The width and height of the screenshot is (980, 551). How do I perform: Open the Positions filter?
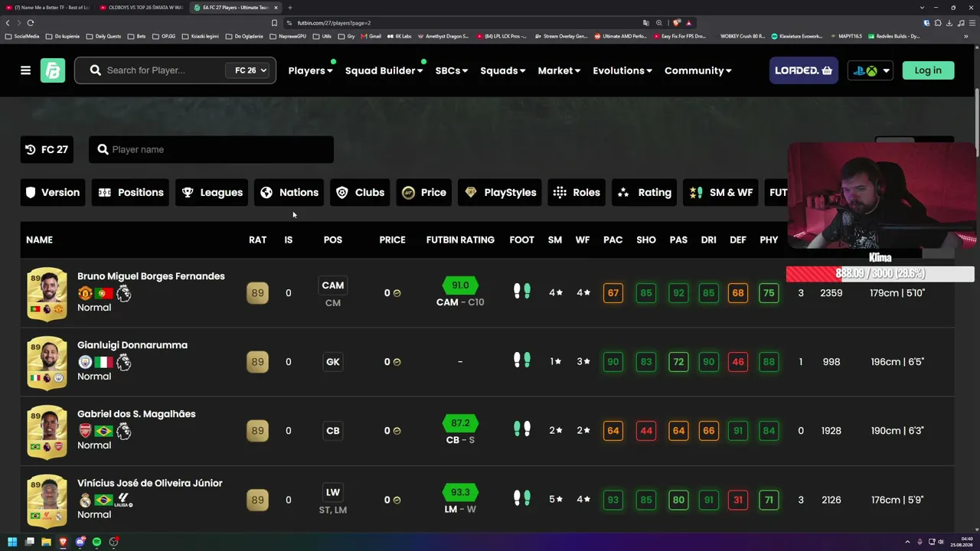tap(131, 192)
